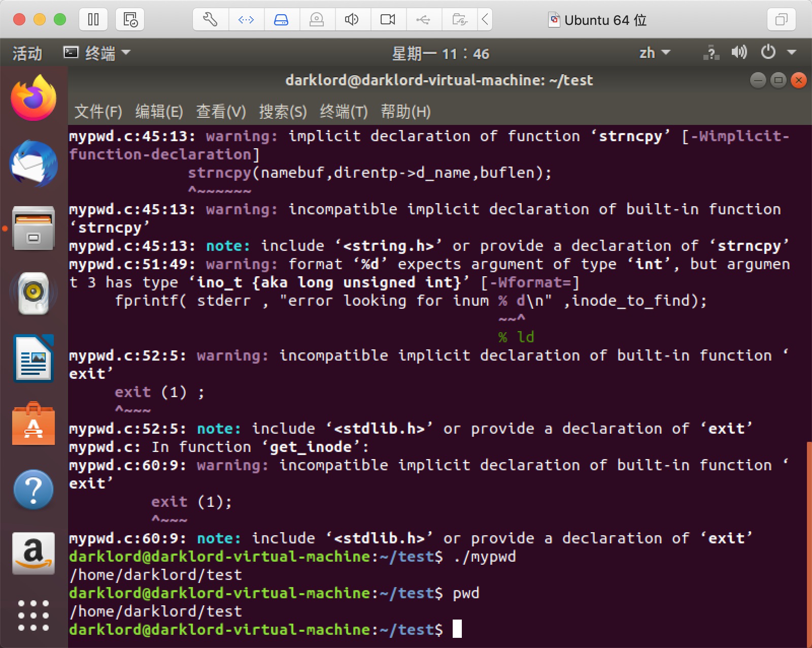812x648 pixels.
Task: Click the 'pwd' command text
Action: (466, 594)
